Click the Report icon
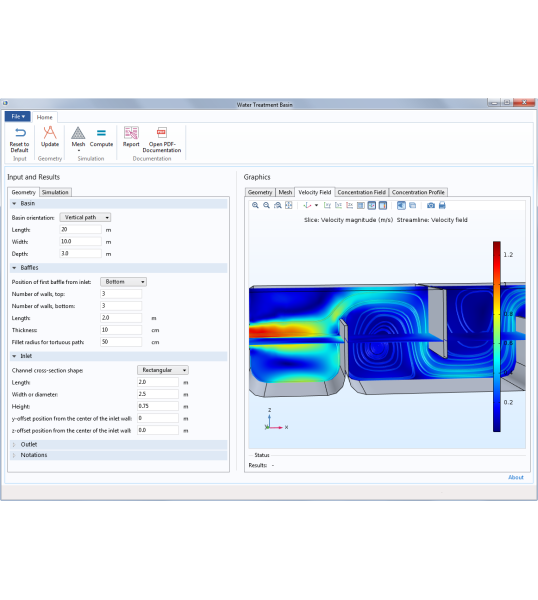The width and height of the screenshot is (538, 600). (131, 133)
